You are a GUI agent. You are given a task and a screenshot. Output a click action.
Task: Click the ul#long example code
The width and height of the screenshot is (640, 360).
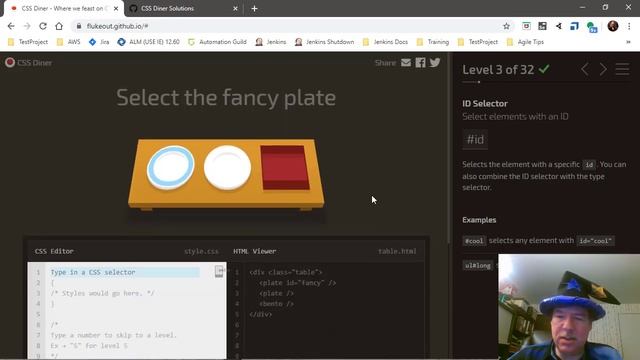(478, 265)
